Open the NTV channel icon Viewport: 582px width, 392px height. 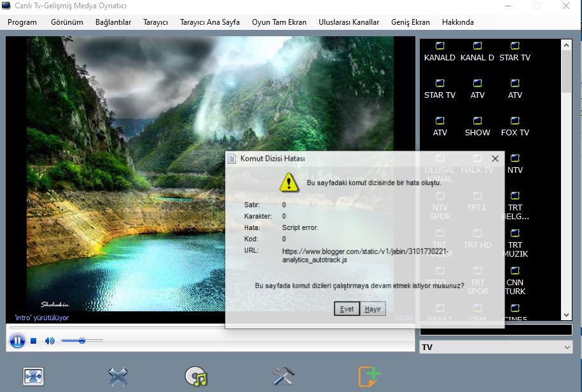(x=515, y=158)
